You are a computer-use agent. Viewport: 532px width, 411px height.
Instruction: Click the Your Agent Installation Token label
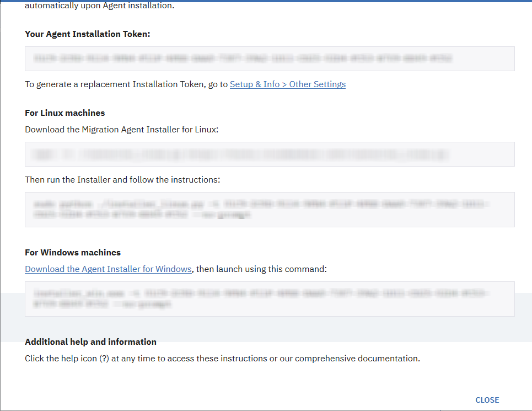coord(87,34)
